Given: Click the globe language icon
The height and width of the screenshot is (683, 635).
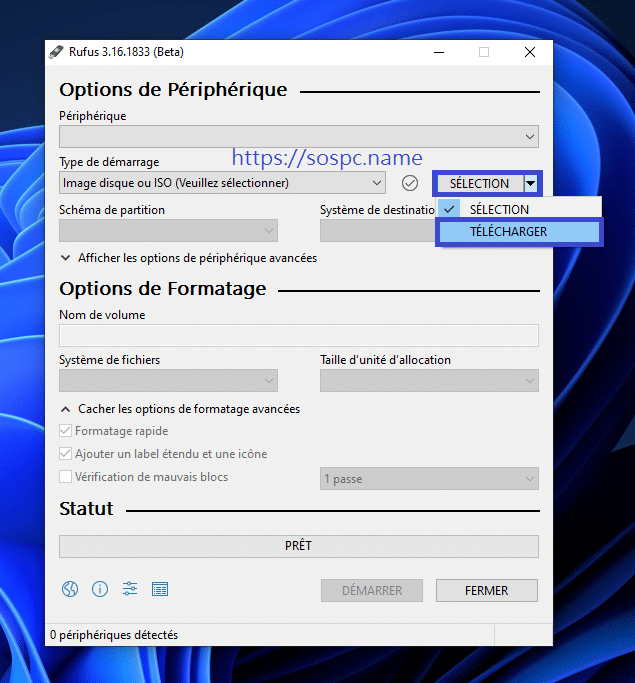Looking at the screenshot, I should [70, 589].
